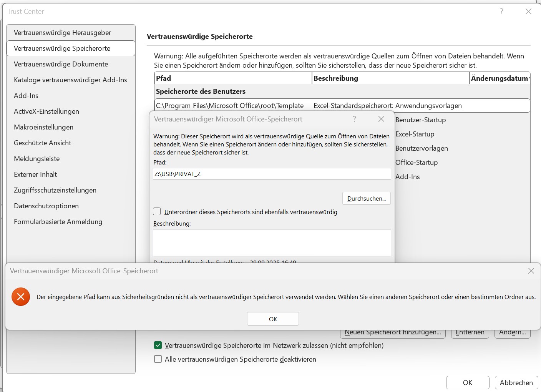Select the Benutzer-Startup location row
The image size is (541, 392).
463,120
